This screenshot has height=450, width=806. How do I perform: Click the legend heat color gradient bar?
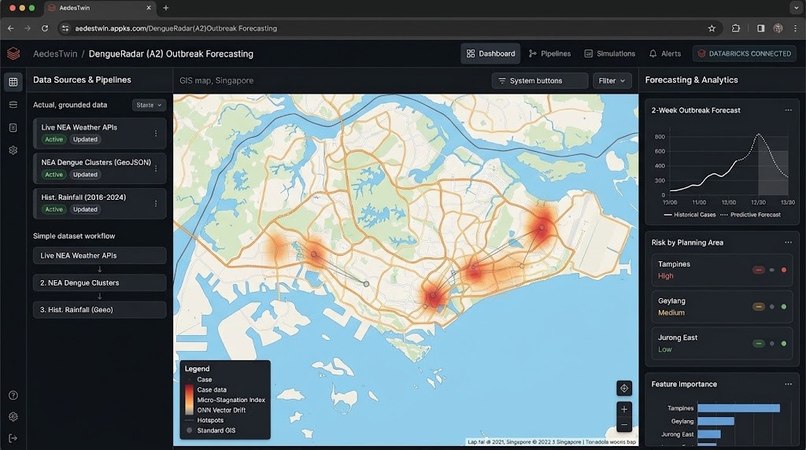coord(189,400)
